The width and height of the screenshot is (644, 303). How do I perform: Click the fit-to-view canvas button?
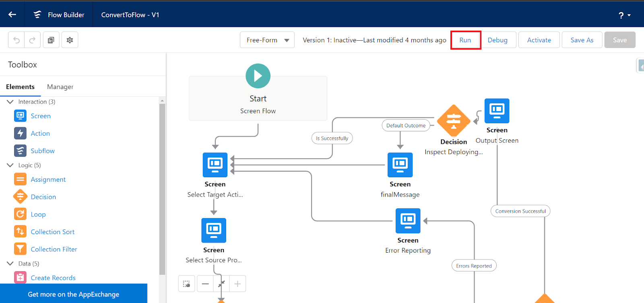pyautogui.click(x=221, y=284)
